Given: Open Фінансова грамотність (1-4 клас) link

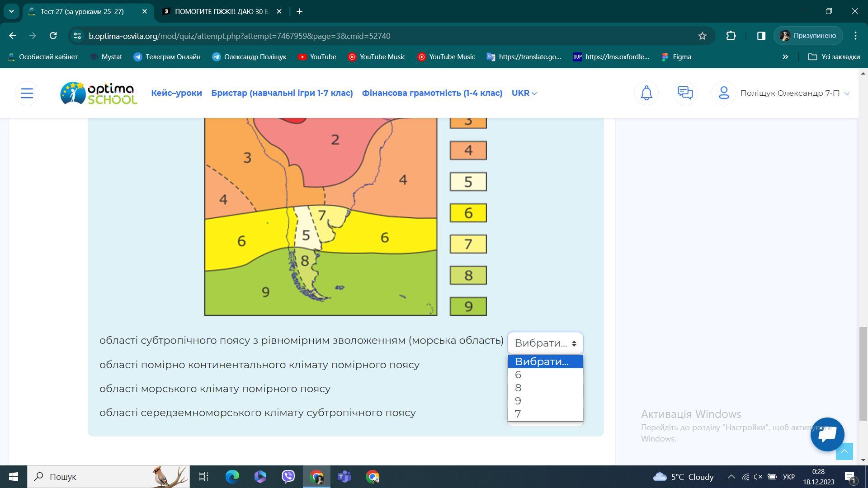Looking at the screenshot, I should [432, 93].
